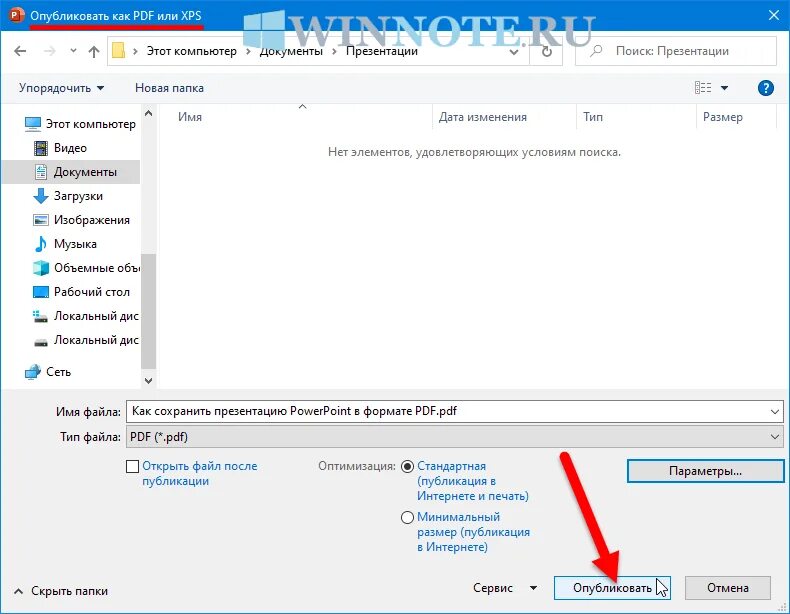Click the forward navigation arrow

coord(49,51)
